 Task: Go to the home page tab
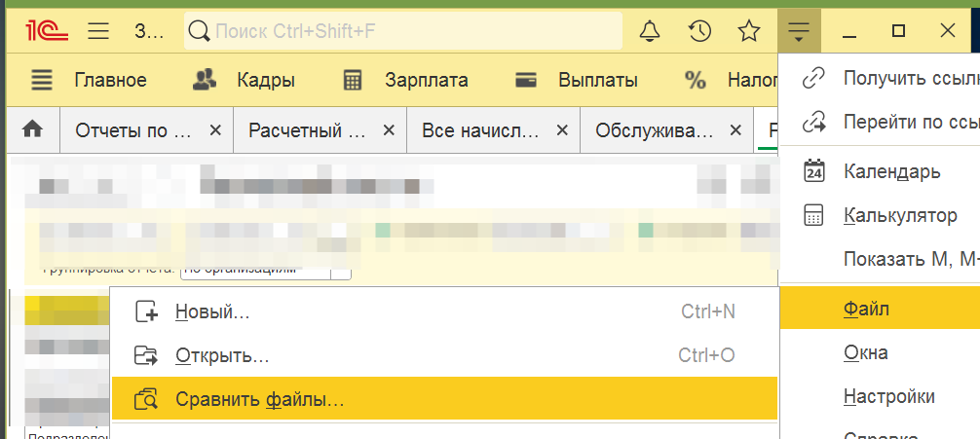click(32, 129)
